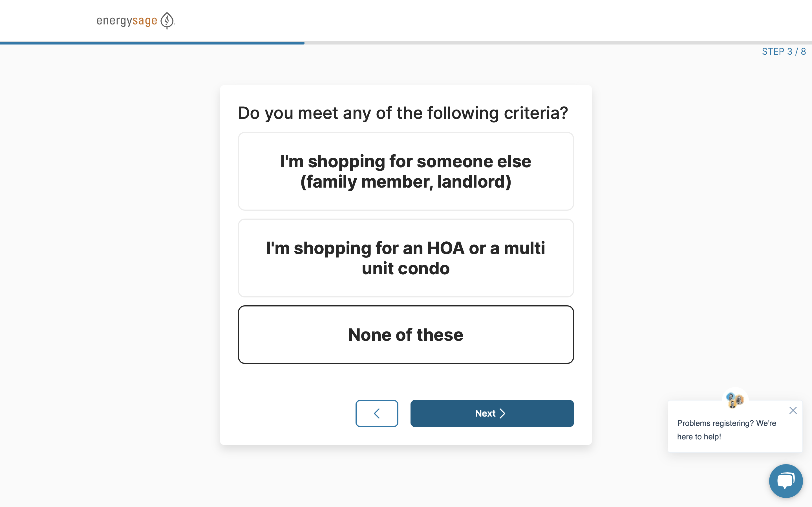812x507 pixels.
Task: Select the 'None of these' option
Action: 406,335
